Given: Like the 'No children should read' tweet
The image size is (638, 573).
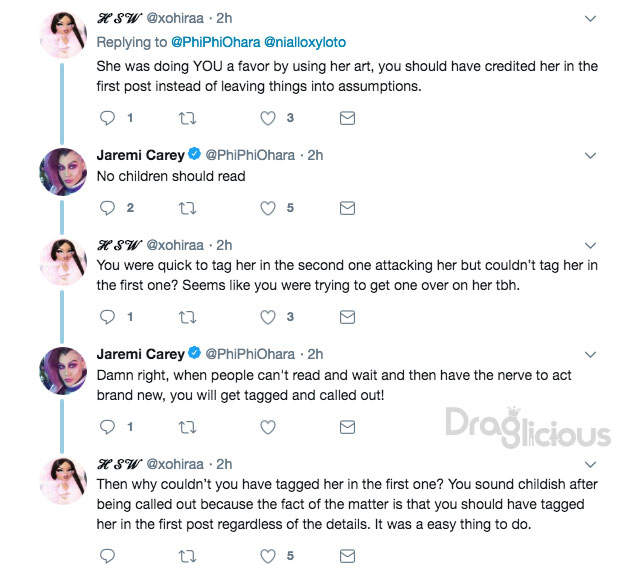Looking at the screenshot, I should coord(268,208).
